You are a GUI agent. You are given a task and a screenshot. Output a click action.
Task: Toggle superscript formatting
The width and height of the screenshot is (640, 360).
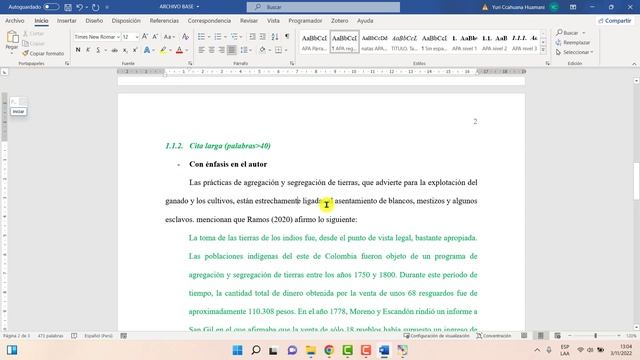point(135,50)
